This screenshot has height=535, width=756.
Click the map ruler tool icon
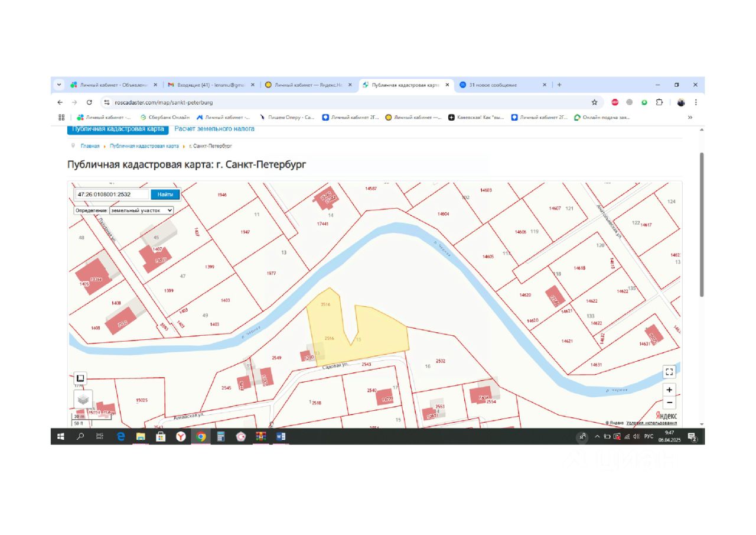click(x=80, y=378)
